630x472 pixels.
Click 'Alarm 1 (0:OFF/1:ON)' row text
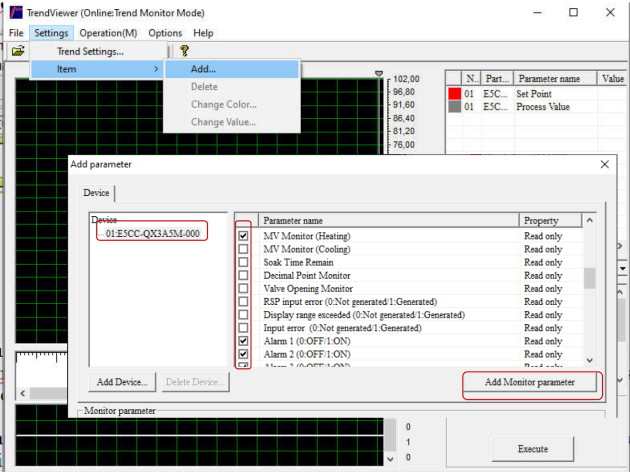[x=307, y=341]
